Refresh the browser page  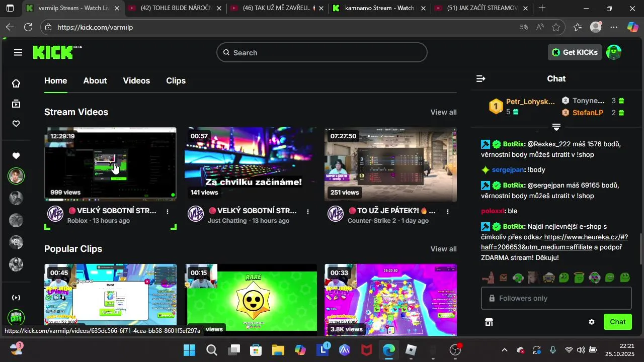(28, 27)
